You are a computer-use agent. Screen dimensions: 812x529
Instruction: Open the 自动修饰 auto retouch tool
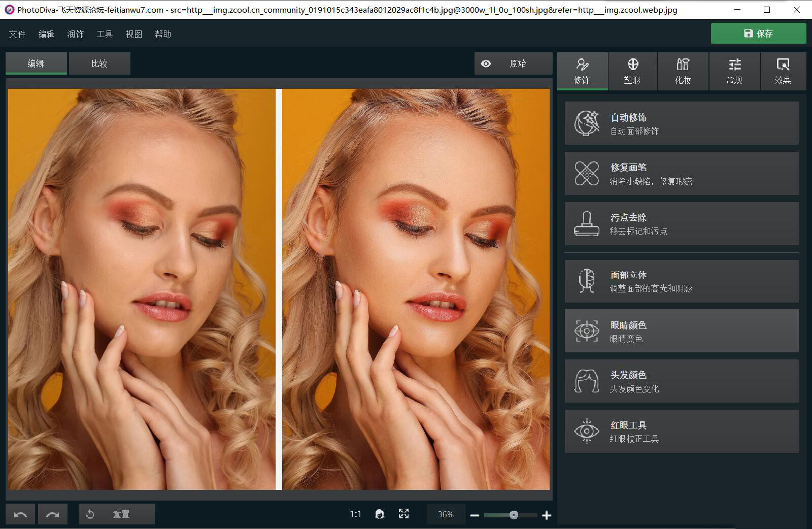tap(682, 123)
